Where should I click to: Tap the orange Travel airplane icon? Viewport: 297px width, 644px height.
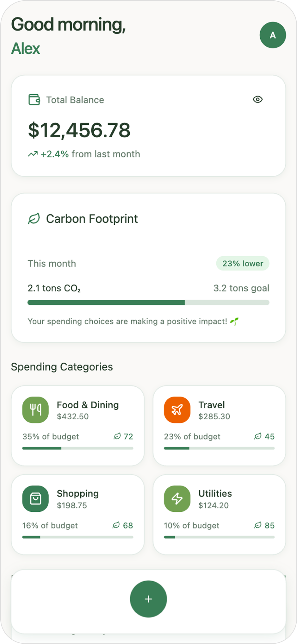177,410
